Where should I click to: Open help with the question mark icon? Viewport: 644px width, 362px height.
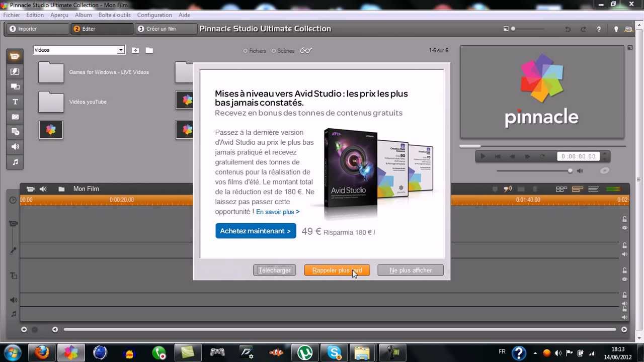click(599, 29)
